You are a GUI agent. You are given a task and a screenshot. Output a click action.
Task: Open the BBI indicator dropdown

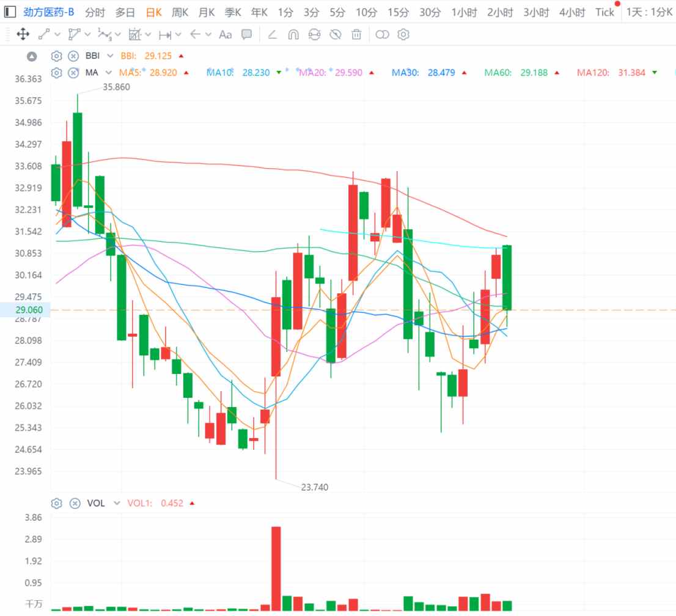[111, 56]
